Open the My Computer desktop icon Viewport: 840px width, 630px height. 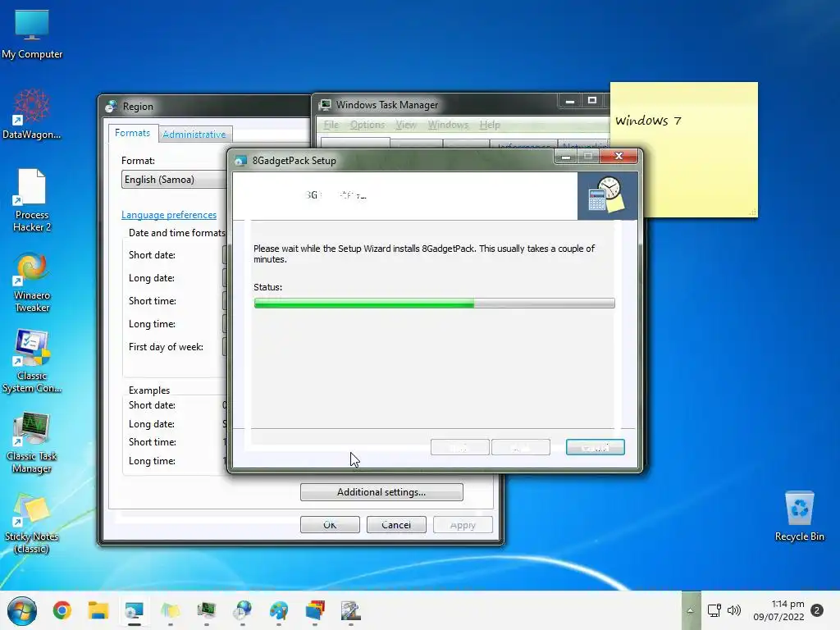point(32,34)
